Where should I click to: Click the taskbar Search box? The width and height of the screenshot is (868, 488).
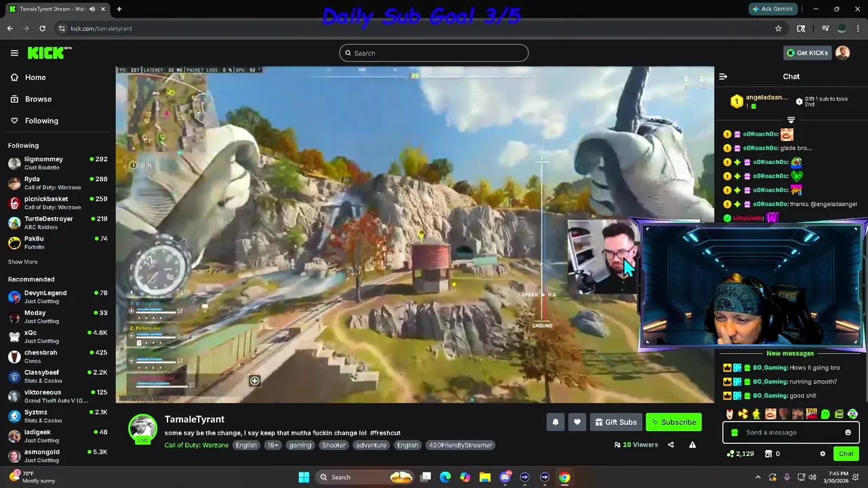tap(366, 477)
